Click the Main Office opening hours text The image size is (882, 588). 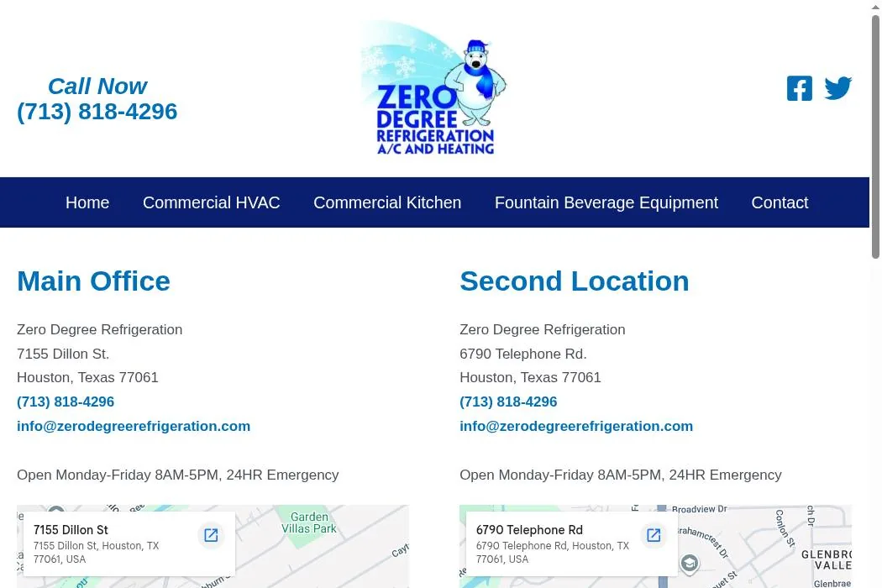tap(178, 475)
